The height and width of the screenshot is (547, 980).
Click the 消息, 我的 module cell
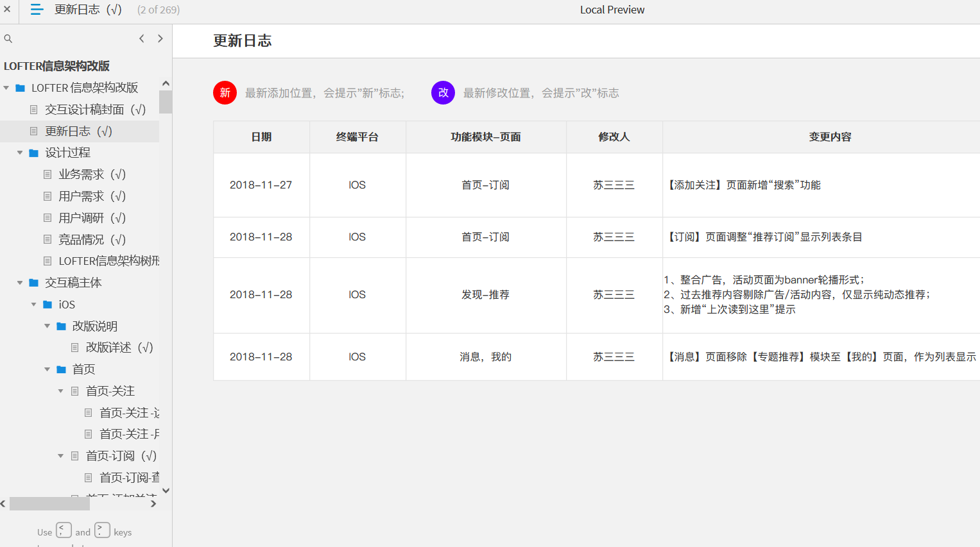click(x=486, y=357)
